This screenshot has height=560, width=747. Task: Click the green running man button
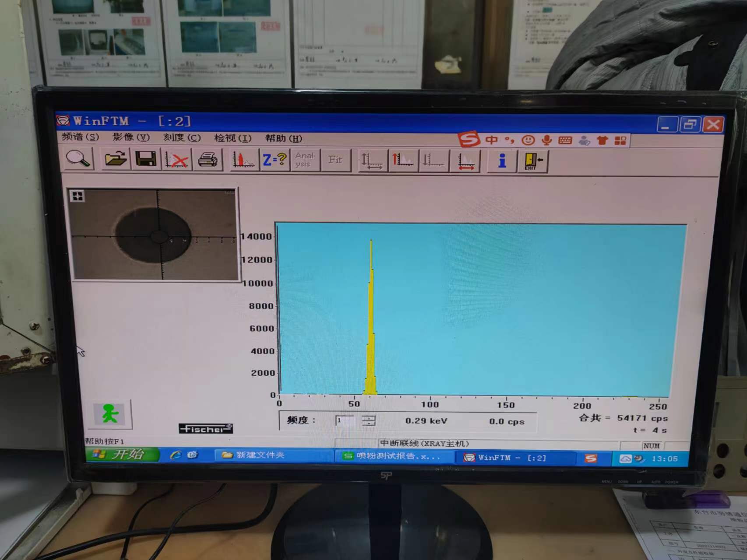tap(111, 414)
